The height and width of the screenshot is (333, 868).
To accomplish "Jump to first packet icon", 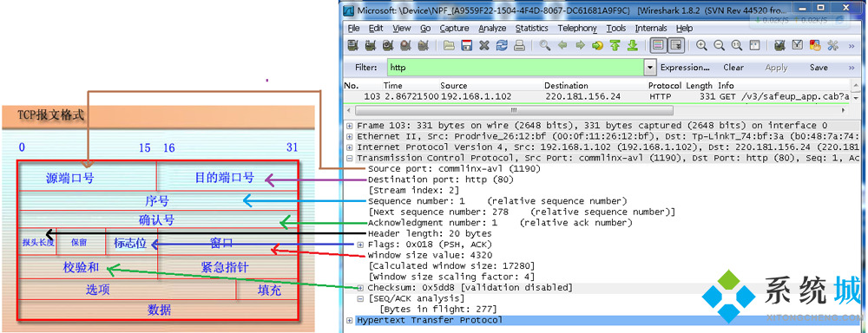I will point(615,45).
